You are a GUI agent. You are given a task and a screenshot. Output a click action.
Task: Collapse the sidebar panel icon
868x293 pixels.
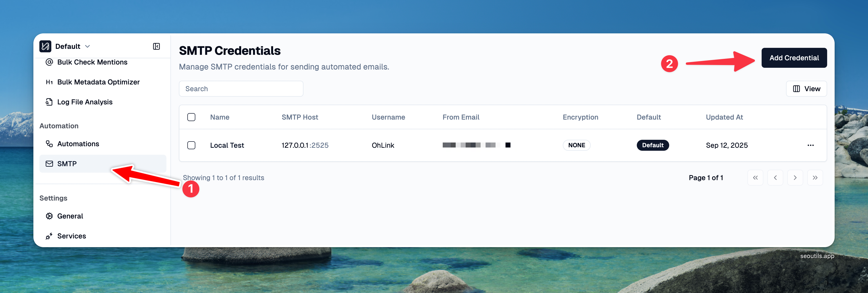click(x=156, y=46)
